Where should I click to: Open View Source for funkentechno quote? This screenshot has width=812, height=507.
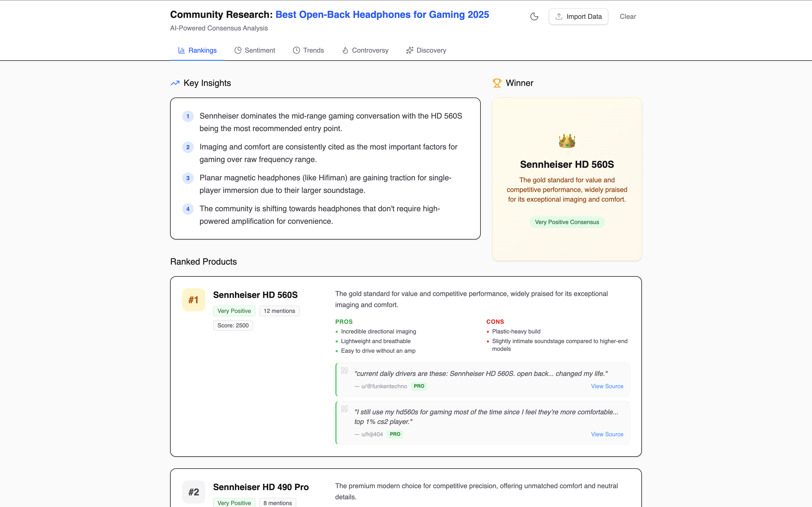click(607, 386)
